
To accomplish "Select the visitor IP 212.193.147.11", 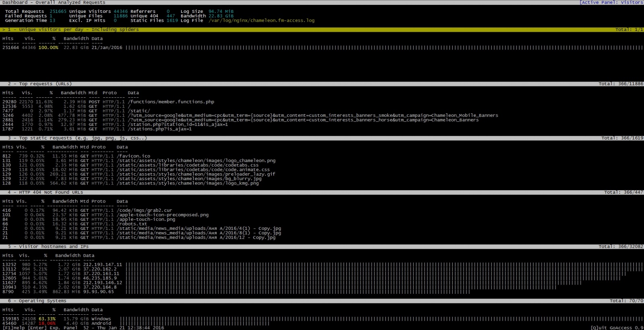I will tap(103, 265).
